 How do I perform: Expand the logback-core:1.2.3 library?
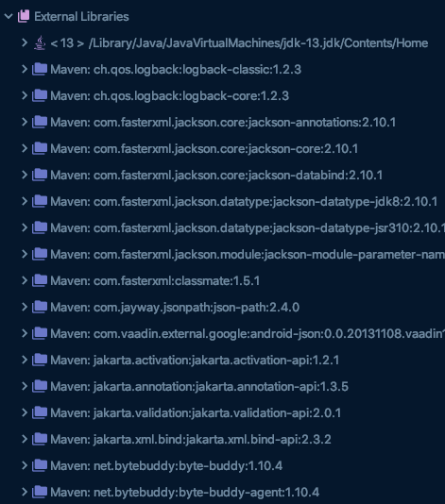[x=25, y=95]
